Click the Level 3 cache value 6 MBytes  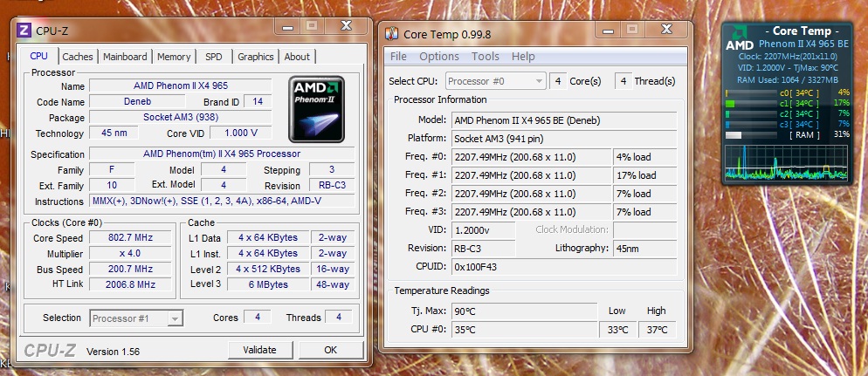pos(268,284)
